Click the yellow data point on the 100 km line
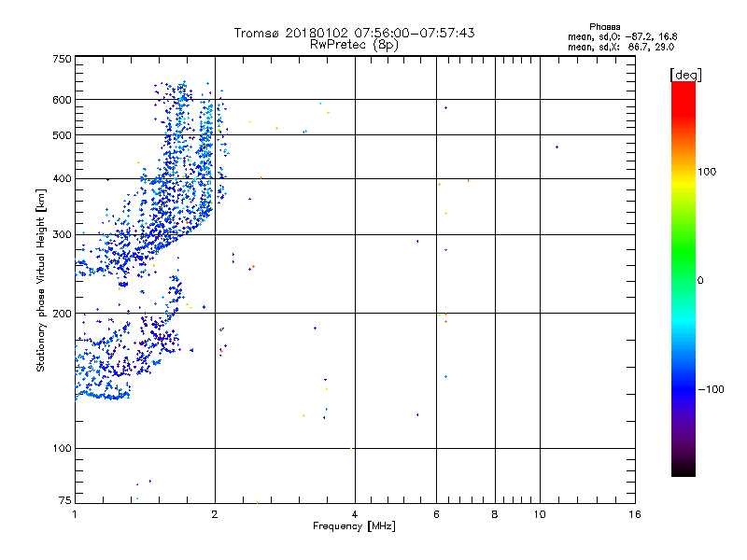The height and width of the screenshot is (560, 747). click(x=351, y=448)
